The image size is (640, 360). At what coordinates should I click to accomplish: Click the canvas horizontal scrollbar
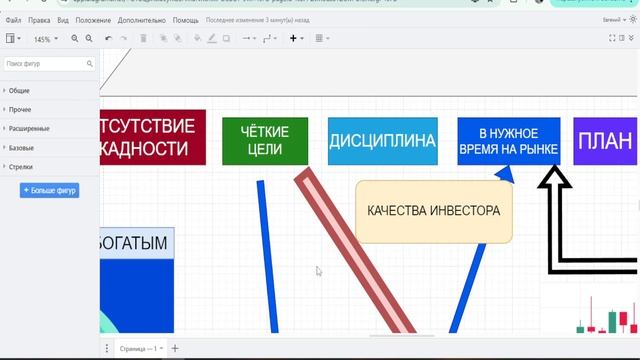tap(402, 336)
